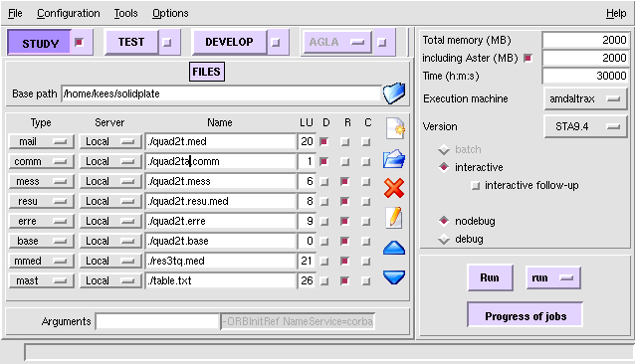Toggle D checkbox for quad2t.med row
This screenshot has width=635, height=364.
[x=323, y=141]
